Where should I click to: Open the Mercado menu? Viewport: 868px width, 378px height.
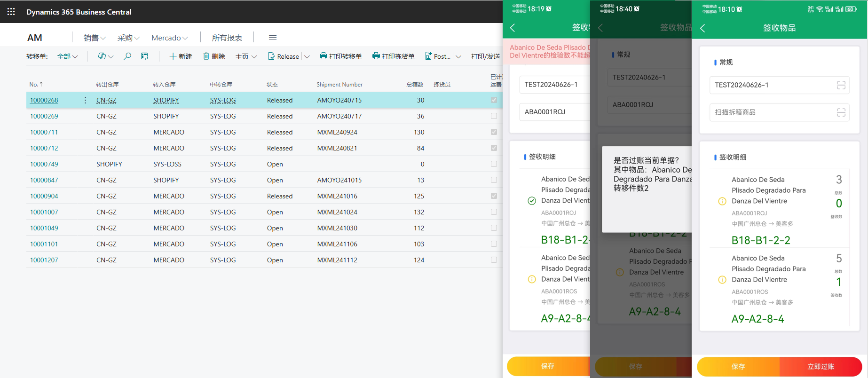pos(169,38)
